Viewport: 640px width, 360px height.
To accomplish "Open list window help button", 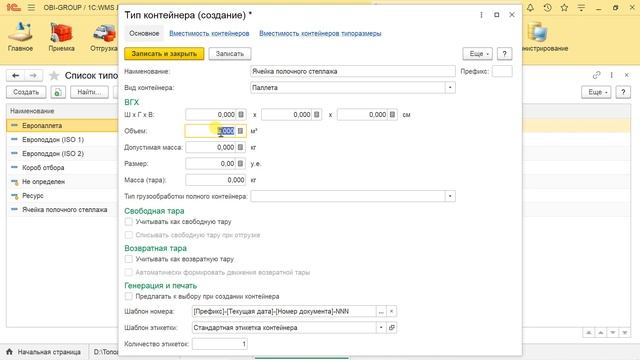I will (x=623, y=92).
